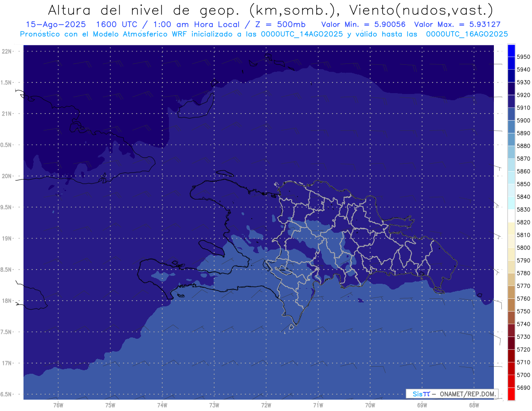Click the colorbar label '5900'
Viewport: 532px width, 411px height.
[523, 120]
